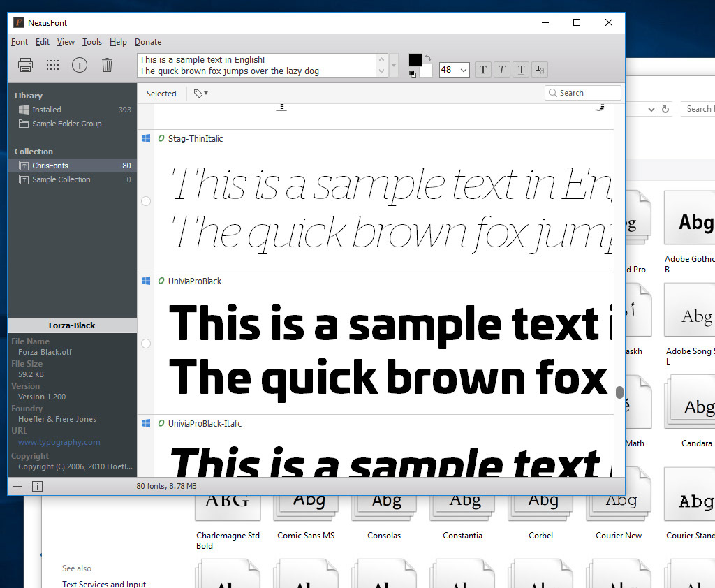
Task: Toggle anti-aliasing aa button
Action: pos(540,70)
